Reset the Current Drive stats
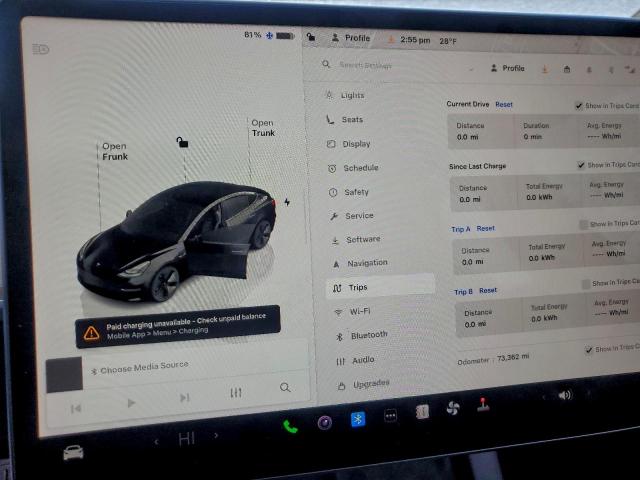This screenshot has width=640, height=480. point(504,104)
